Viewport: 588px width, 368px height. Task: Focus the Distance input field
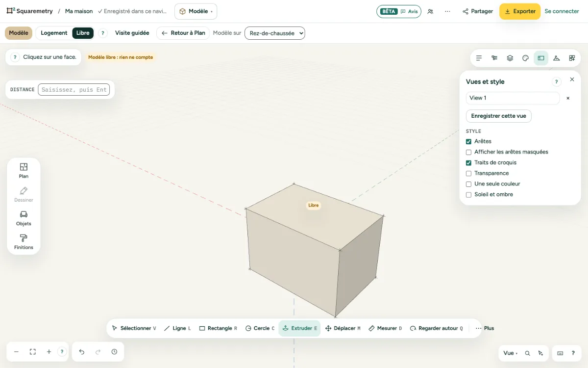[x=73, y=90]
